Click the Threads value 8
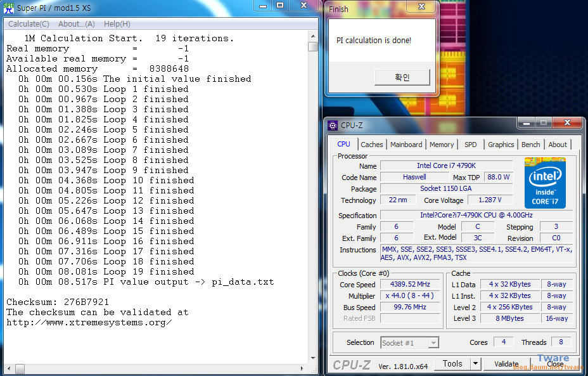This screenshot has width=588, height=376. (561, 342)
